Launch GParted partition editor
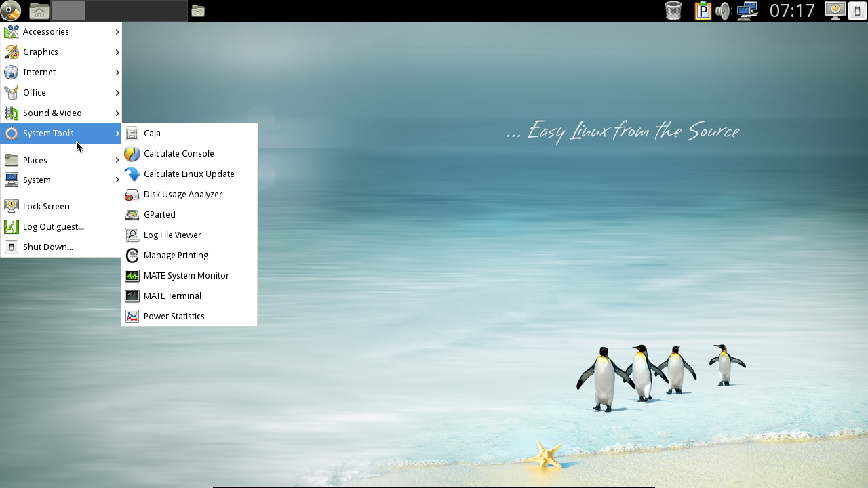 pos(189,214)
